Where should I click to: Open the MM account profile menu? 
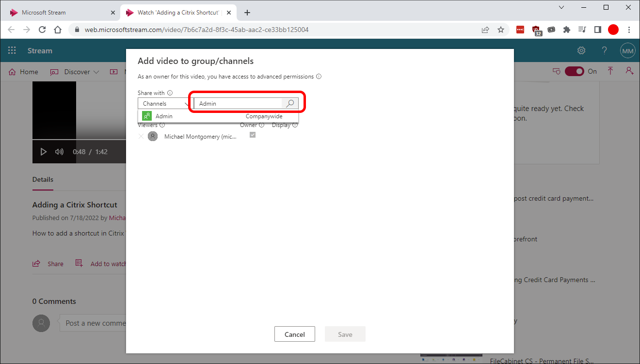coord(628,51)
